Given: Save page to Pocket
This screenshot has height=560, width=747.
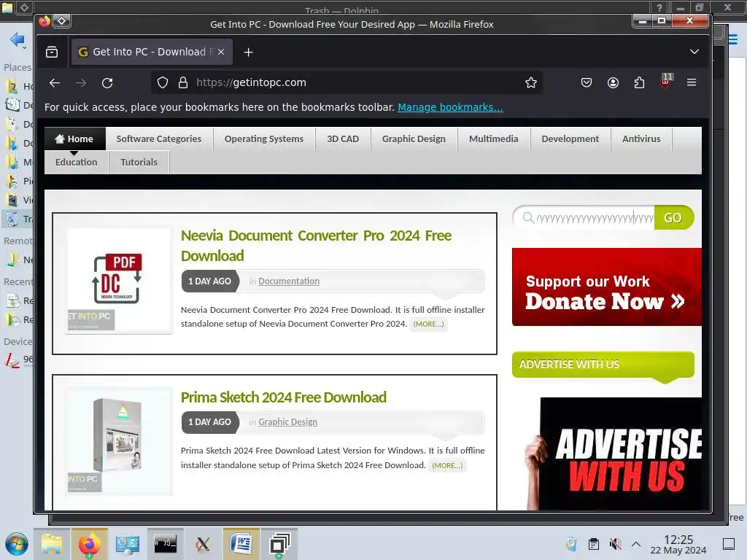Looking at the screenshot, I should 587,83.
